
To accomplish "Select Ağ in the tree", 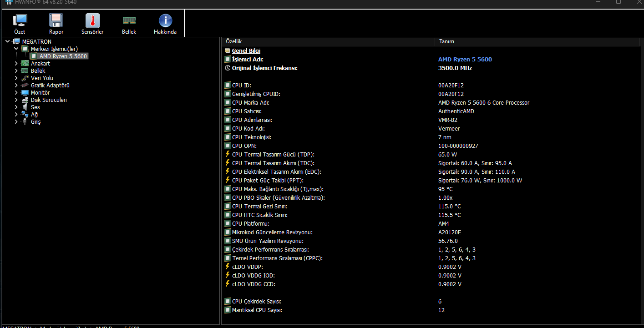I will pos(34,114).
